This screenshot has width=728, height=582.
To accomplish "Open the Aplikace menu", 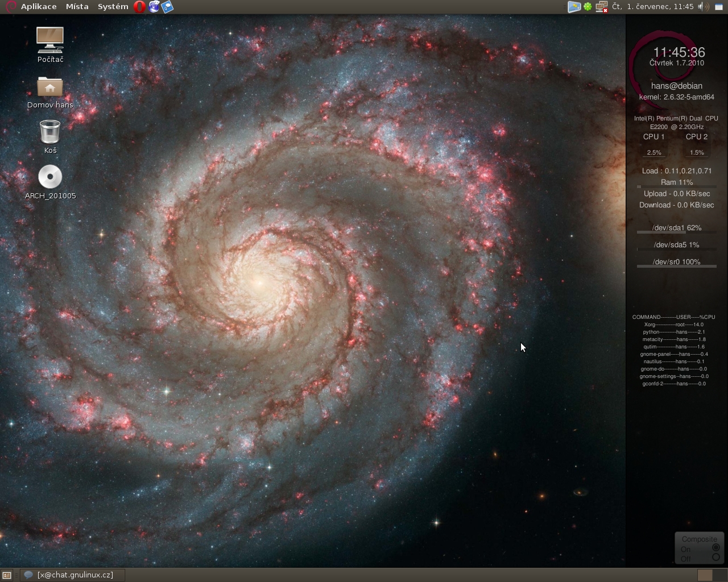I will coord(38,7).
